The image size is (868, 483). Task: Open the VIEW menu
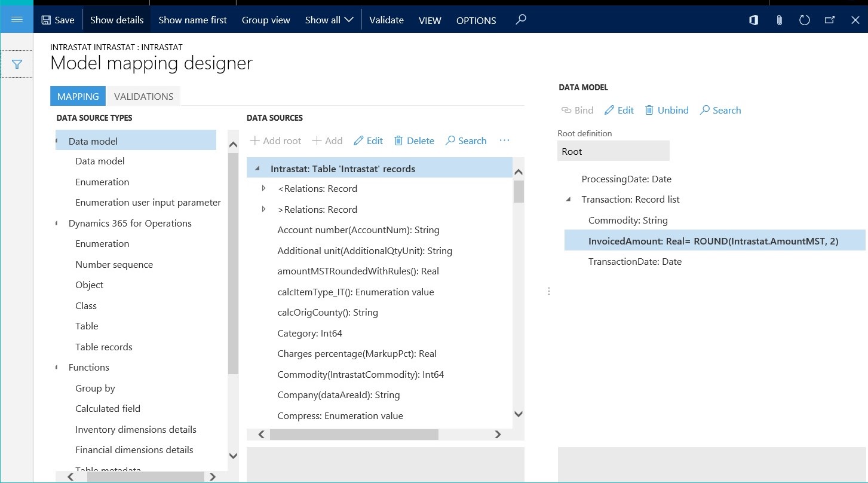[x=430, y=20]
